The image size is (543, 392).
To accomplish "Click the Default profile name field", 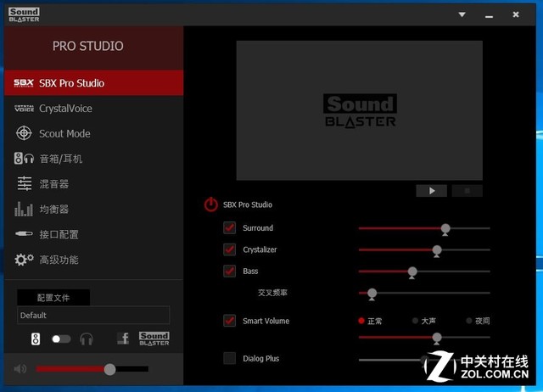I will click(x=93, y=315).
